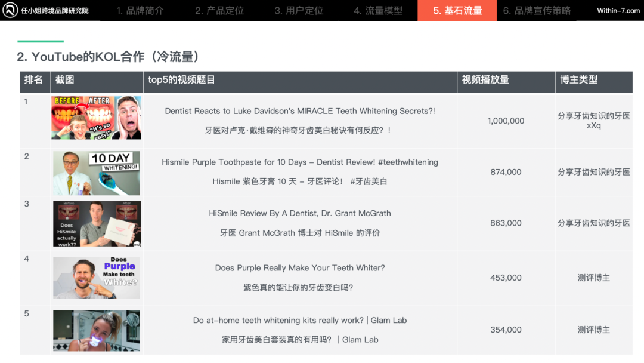Click title 'HiSmile Review By A Dentist'

(x=300, y=213)
